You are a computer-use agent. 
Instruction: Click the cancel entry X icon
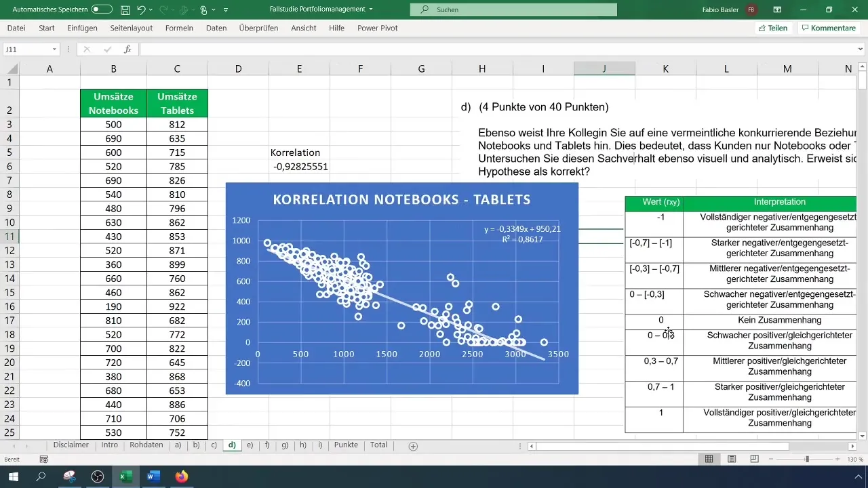click(x=87, y=49)
